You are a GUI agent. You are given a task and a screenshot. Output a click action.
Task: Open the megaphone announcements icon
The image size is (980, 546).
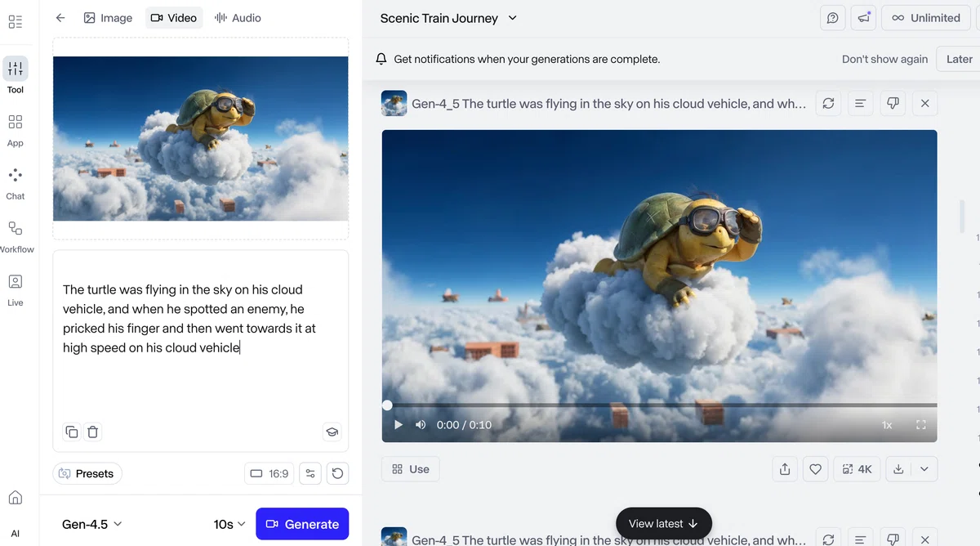[862, 18]
